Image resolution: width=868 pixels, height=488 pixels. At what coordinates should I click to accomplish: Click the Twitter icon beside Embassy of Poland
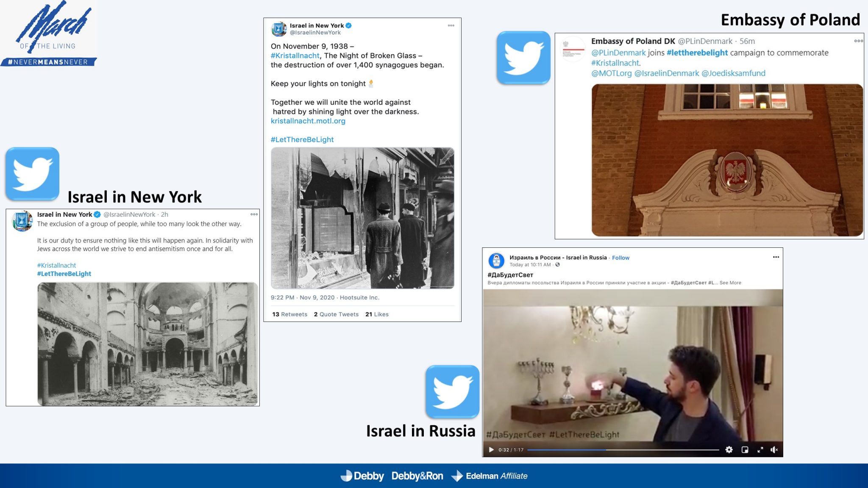pos(523,58)
